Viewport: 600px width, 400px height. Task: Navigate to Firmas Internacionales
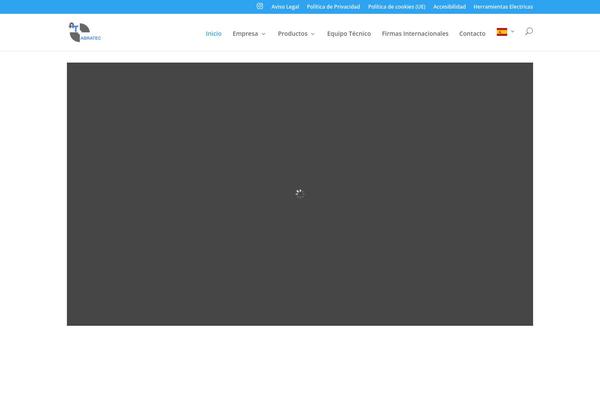click(x=415, y=33)
